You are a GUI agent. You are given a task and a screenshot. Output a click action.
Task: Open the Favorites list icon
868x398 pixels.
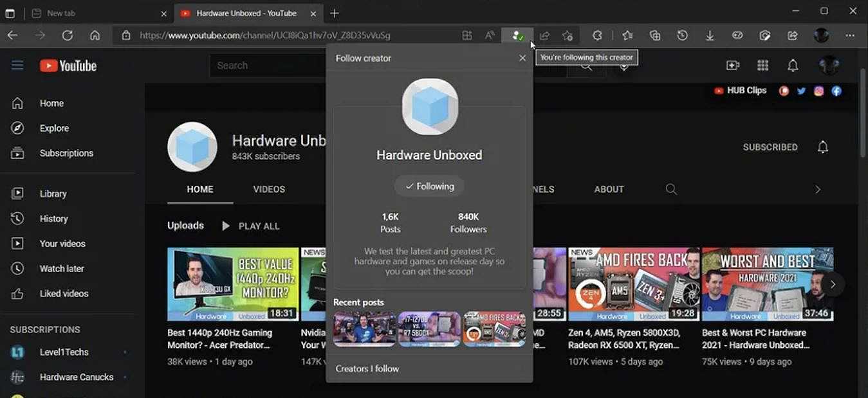(x=627, y=36)
